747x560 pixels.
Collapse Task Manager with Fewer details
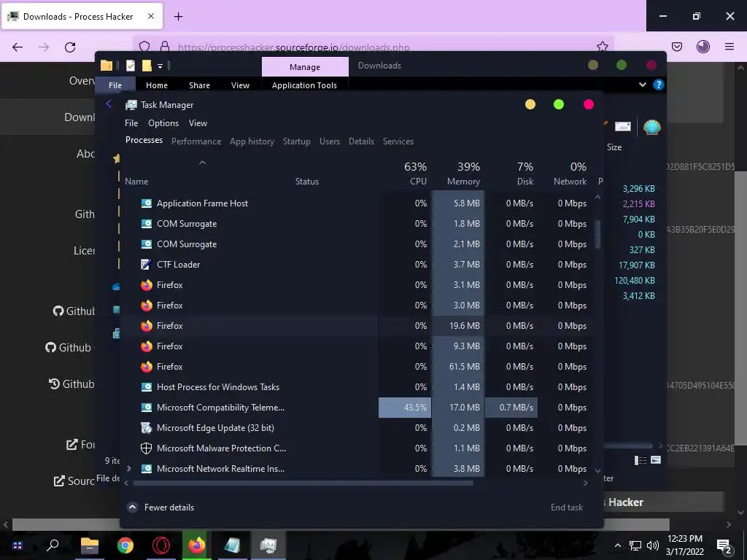coord(160,507)
